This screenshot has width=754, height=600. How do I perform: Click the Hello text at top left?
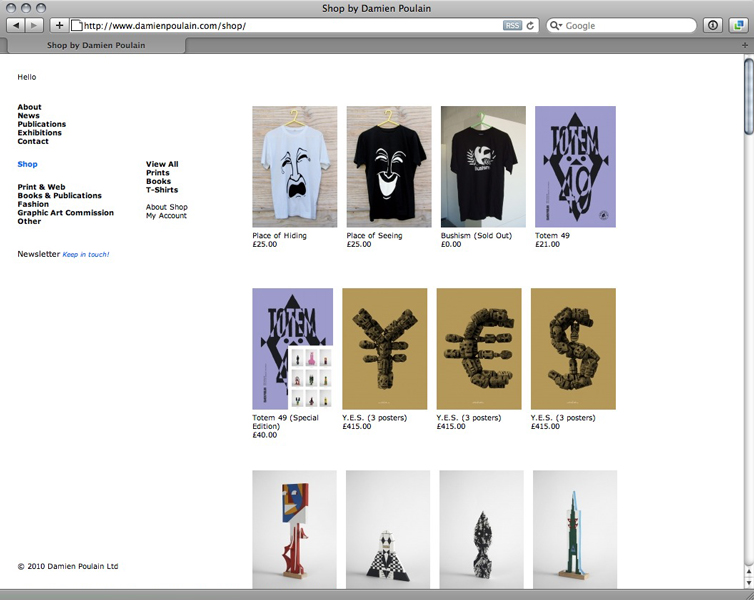click(26, 77)
